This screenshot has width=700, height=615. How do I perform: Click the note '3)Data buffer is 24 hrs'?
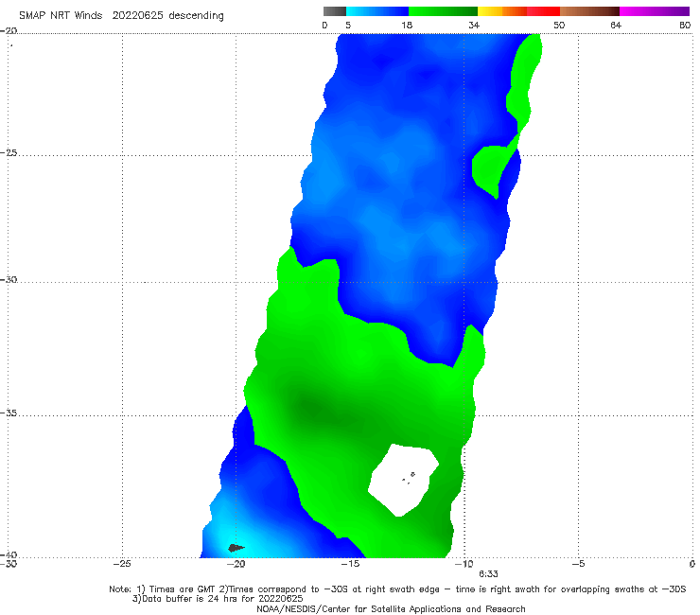(218, 599)
